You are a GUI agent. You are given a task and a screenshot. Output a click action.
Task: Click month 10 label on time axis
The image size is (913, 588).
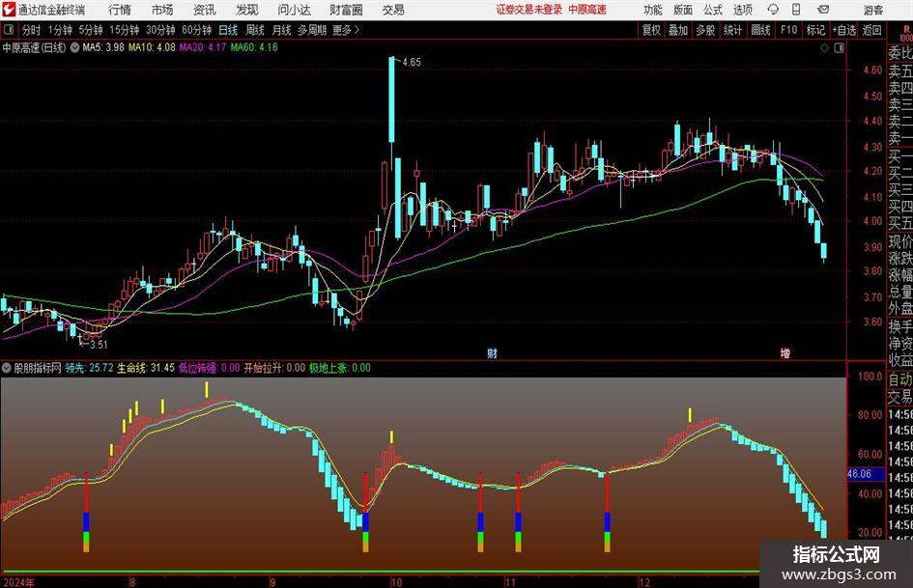[396, 582]
